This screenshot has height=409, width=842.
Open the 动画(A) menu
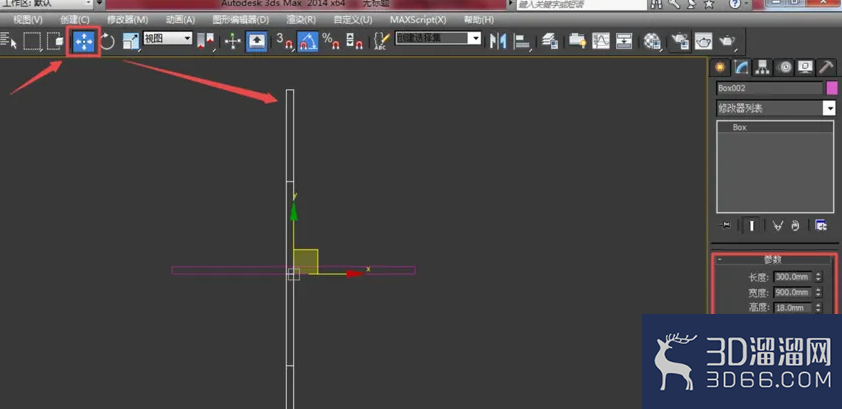point(180,20)
